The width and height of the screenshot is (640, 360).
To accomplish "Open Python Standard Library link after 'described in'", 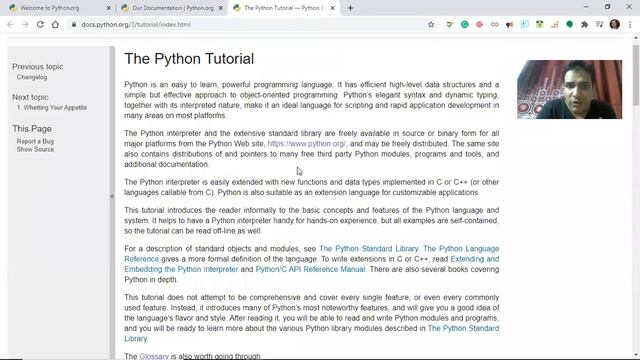I will coord(463,328).
